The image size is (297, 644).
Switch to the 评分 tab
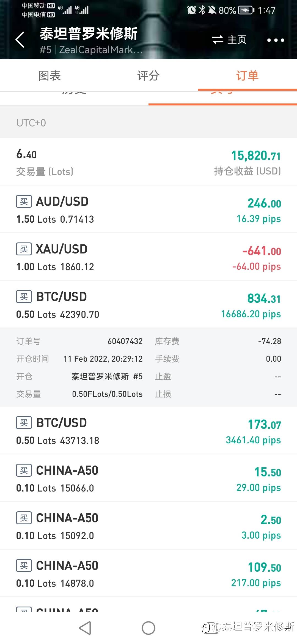coord(148,76)
